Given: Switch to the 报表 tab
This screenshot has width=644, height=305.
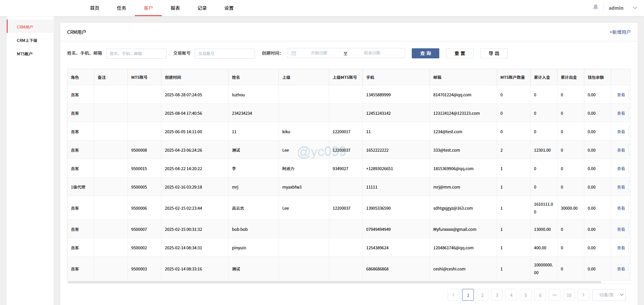Looking at the screenshot, I should tap(175, 8).
